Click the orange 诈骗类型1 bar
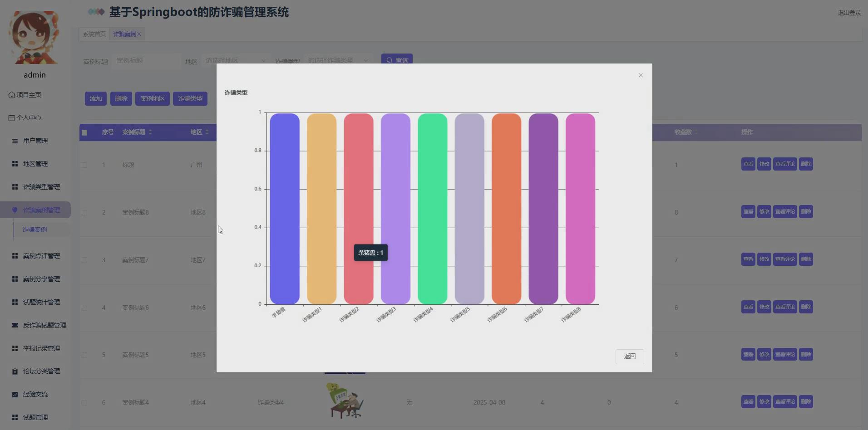The width and height of the screenshot is (868, 430). tap(321, 209)
